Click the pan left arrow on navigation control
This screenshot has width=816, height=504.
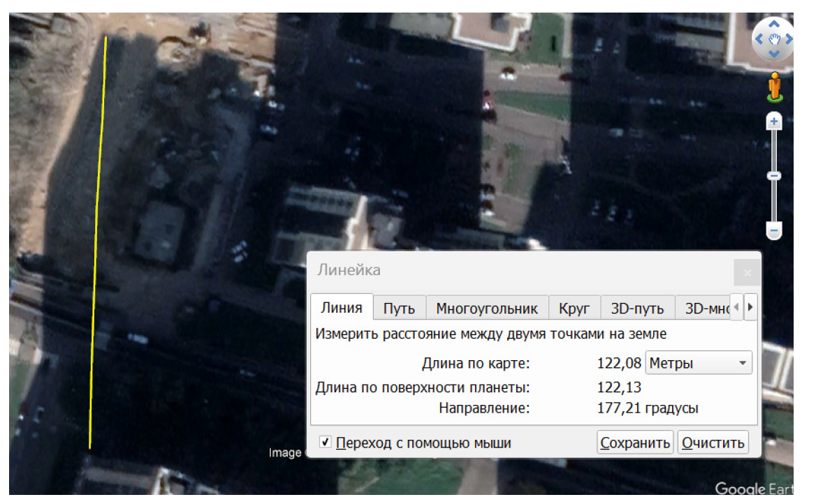coord(758,39)
